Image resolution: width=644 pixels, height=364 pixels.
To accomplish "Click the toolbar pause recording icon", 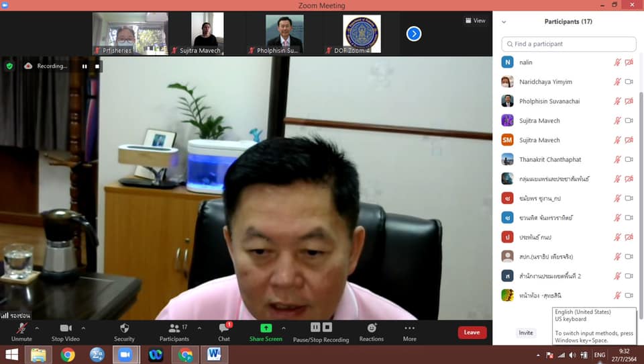I will coord(315,327).
